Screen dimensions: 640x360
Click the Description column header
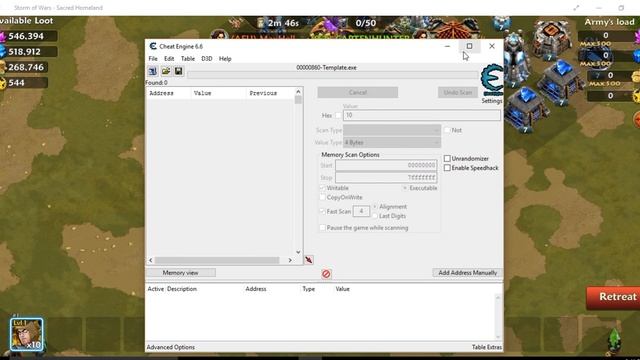tap(182, 289)
